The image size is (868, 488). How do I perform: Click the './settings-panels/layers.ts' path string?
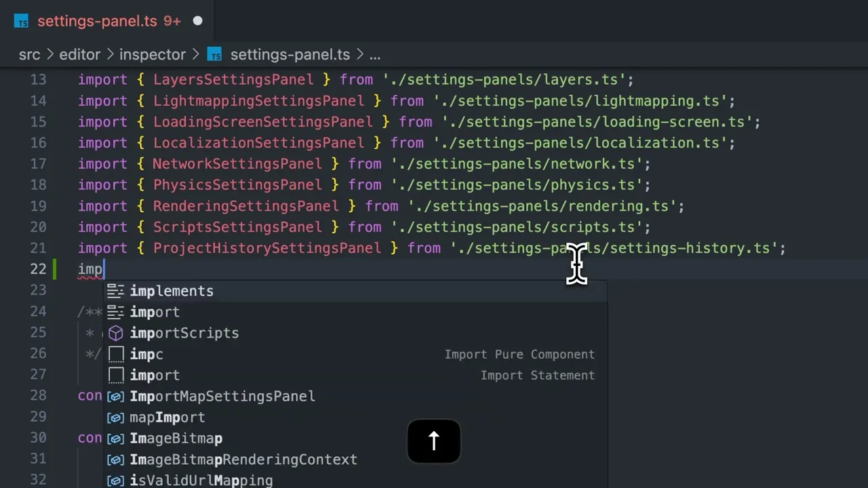coord(504,79)
